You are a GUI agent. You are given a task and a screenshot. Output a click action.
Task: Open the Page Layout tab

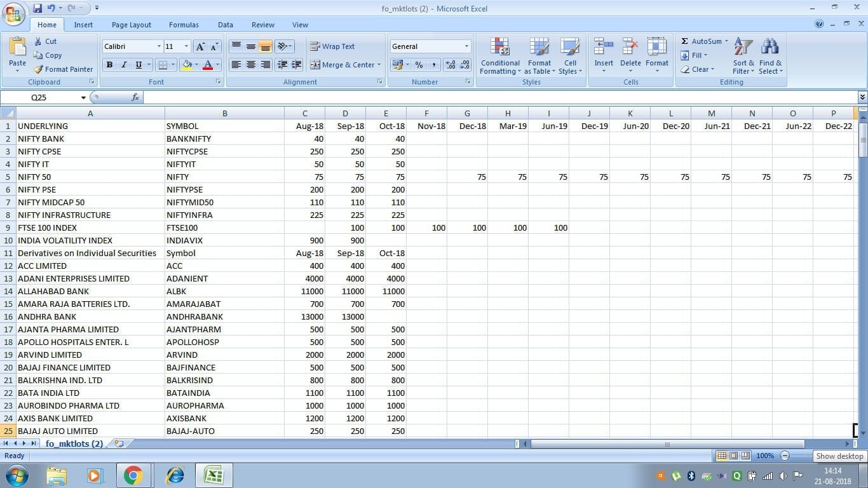131,25
